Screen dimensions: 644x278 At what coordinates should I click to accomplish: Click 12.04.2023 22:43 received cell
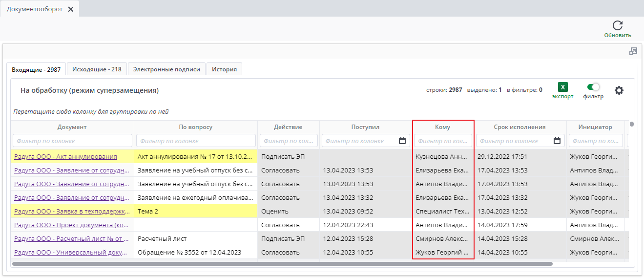point(365,225)
